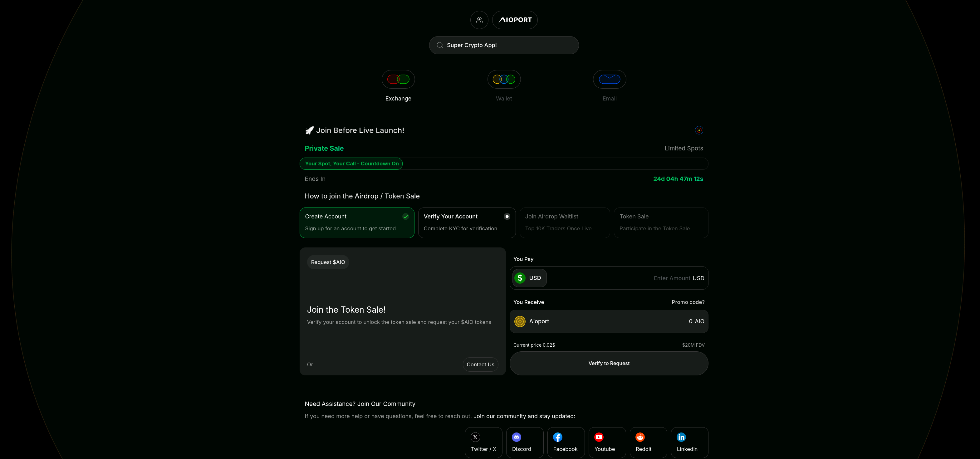The image size is (980, 459).
Task: Click the Need Assistance? Join Our Community heading
Action: pos(360,404)
